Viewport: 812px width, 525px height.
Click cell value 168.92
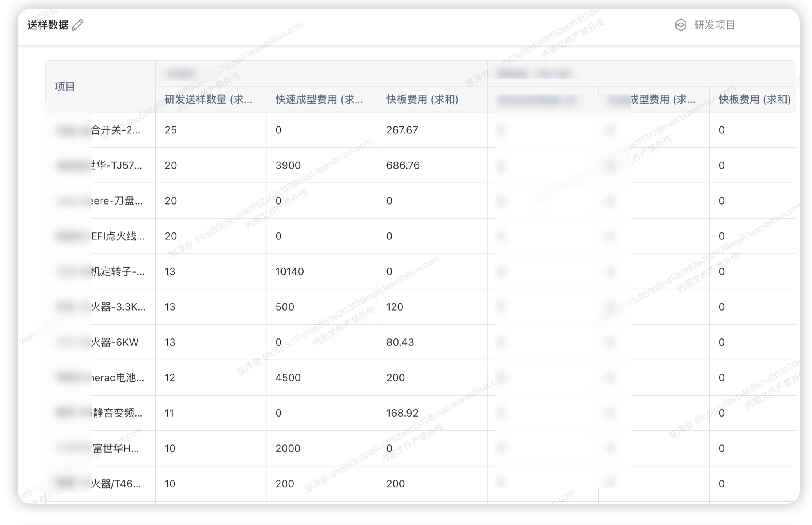point(402,413)
